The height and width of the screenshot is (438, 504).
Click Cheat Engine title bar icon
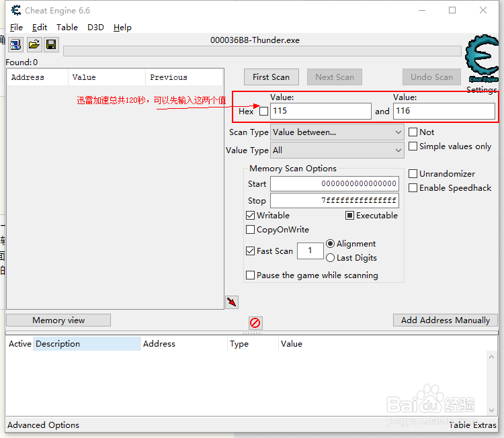(15, 10)
